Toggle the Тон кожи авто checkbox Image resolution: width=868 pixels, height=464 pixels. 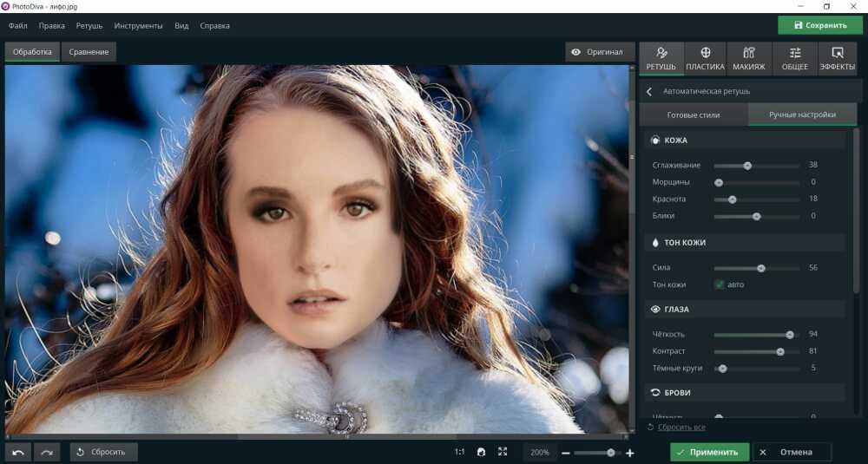coord(720,284)
